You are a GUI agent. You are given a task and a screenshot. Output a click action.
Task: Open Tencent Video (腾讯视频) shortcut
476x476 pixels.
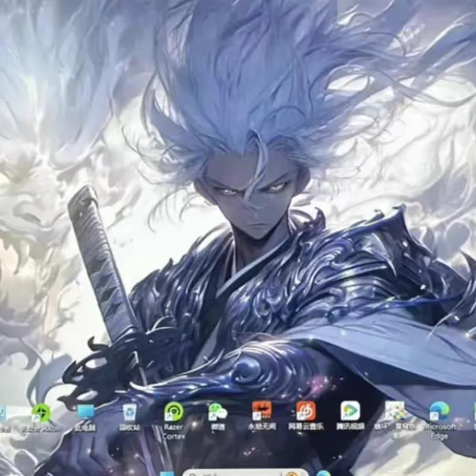(350, 416)
